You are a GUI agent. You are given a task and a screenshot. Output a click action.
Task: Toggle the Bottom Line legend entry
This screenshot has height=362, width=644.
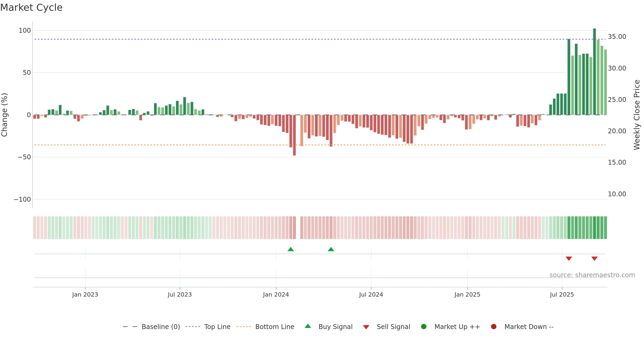pos(265,327)
